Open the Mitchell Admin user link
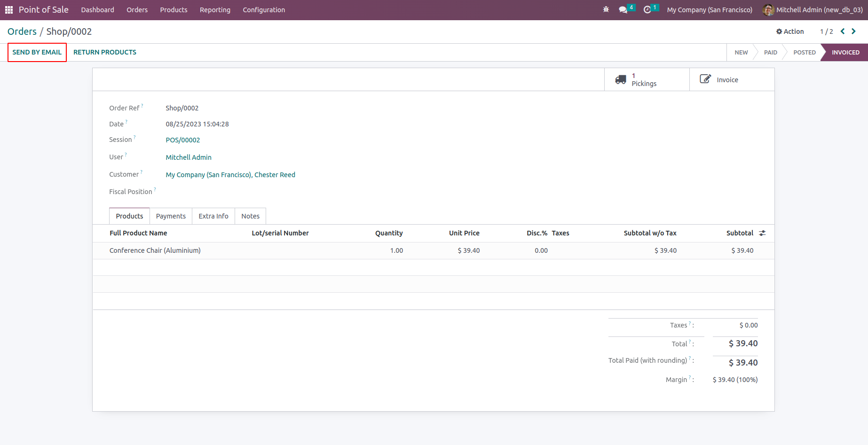Screen dimensions: 868x445 (x=189, y=157)
